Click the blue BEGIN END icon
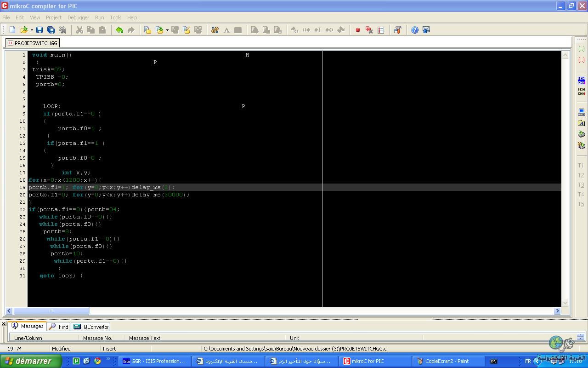This screenshot has height=368, width=588. 581,80
